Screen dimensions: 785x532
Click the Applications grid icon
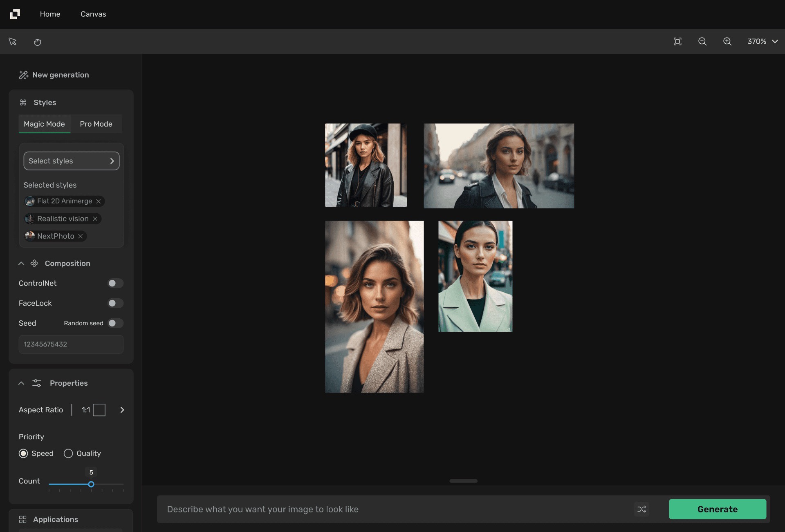coord(23,519)
